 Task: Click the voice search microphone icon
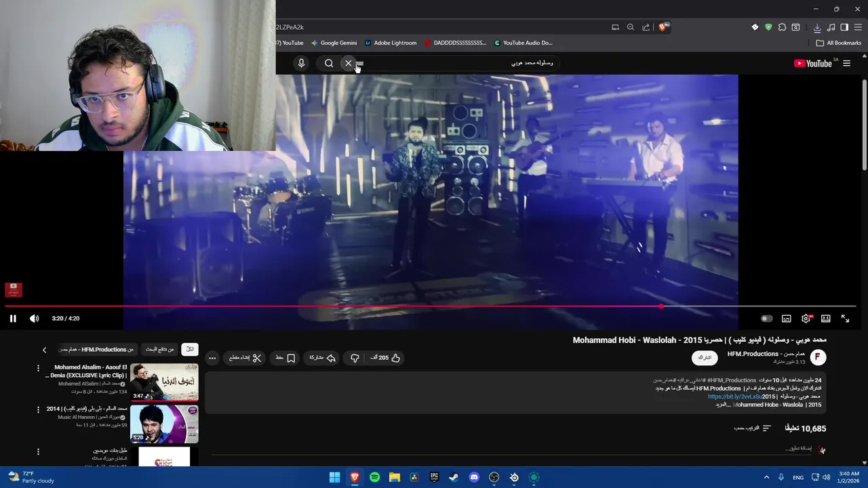[x=301, y=63]
